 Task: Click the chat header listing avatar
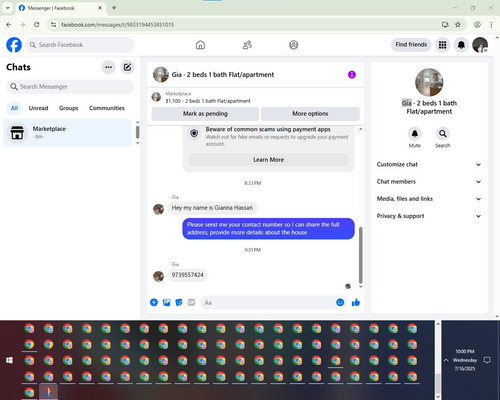click(161, 75)
